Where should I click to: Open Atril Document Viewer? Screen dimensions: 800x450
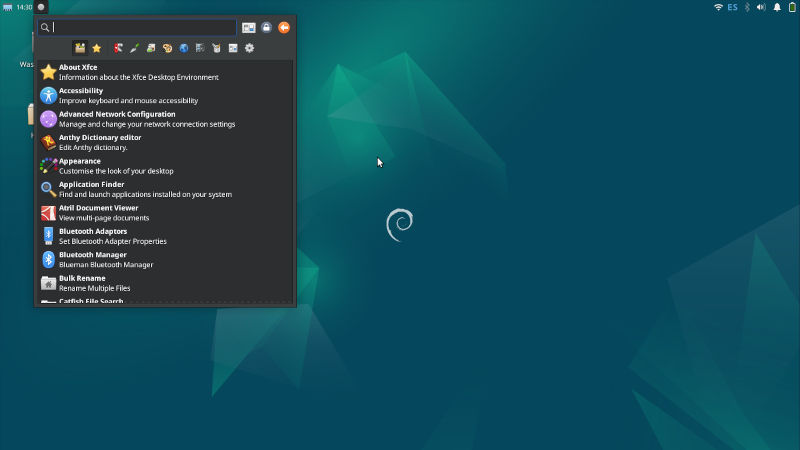pos(165,213)
